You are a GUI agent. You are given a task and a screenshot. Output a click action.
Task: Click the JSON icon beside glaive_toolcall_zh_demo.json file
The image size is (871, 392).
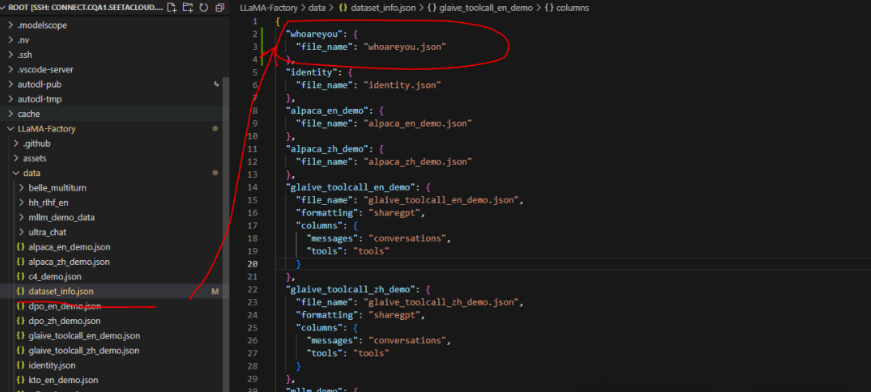point(21,350)
